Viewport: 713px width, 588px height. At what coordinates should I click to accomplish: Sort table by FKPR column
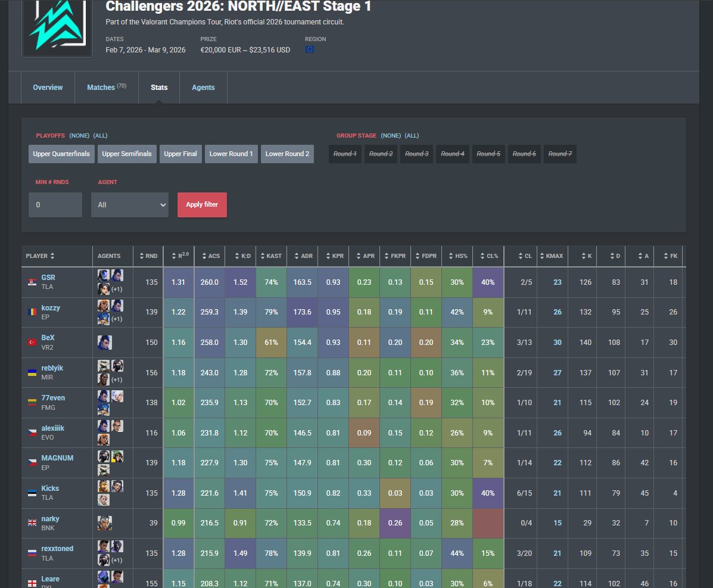coord(395,256)
